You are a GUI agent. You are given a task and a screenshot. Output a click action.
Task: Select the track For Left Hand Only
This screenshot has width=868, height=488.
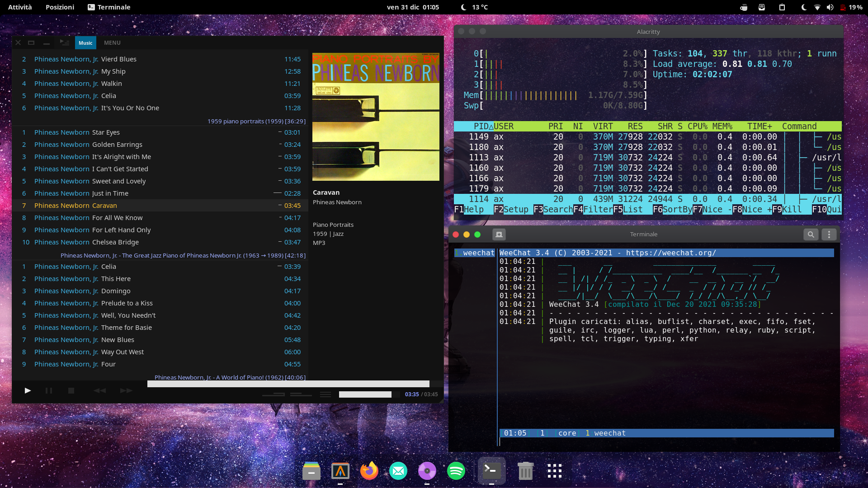160,230
